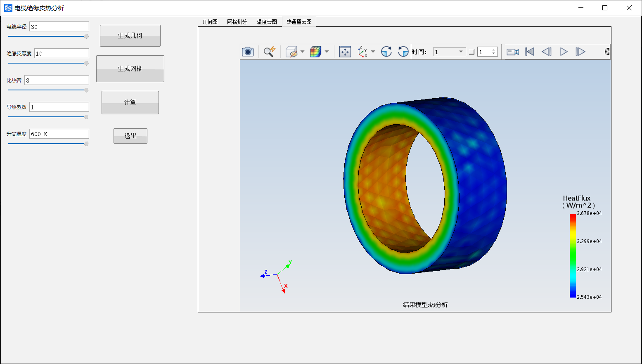
Task: Click the XYZ axis orientation icon
Action: pyautogui.click(x=362, y=52)
